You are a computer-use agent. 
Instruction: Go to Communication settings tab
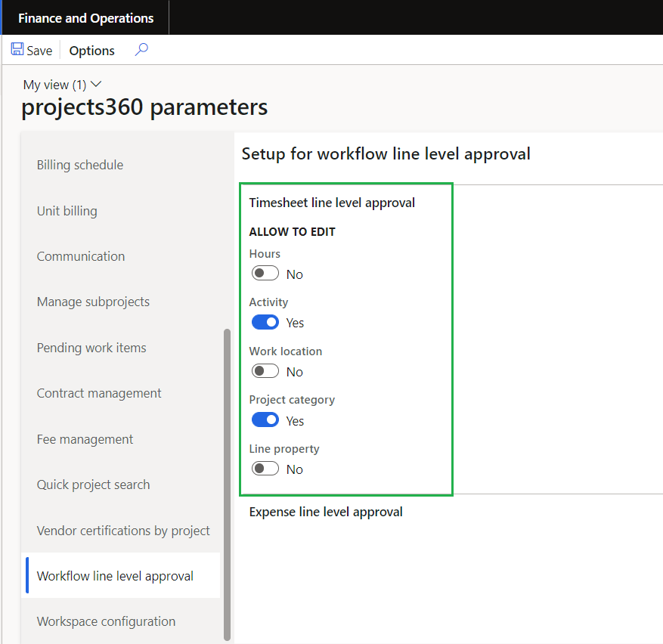point(81,256)
